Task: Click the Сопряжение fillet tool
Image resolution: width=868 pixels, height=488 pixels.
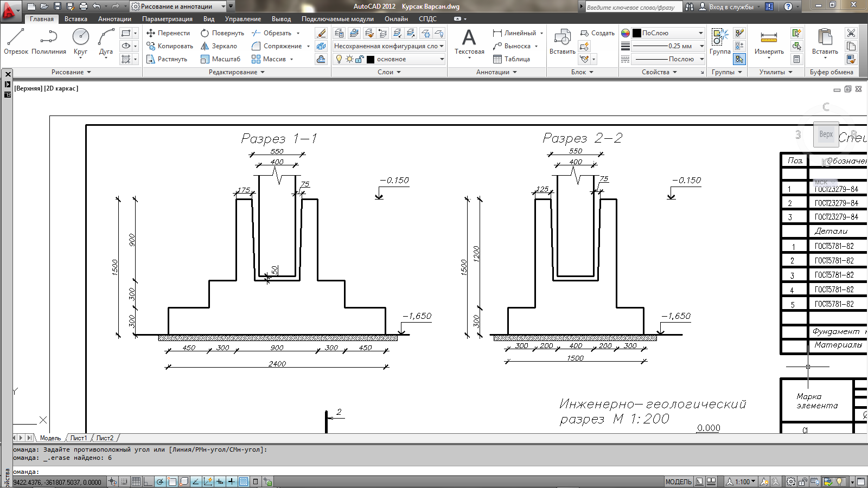Action: (277, 46)
